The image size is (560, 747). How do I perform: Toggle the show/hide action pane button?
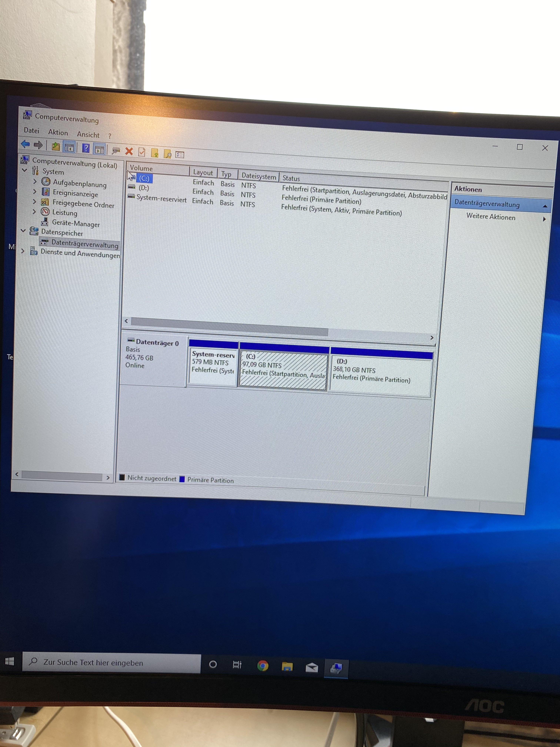[x=99, y=149]
